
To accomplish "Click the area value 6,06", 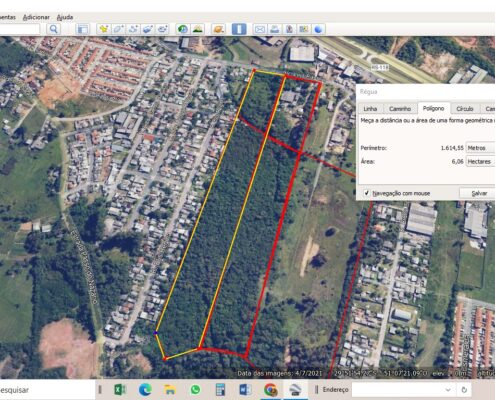I will [x=457, y=161].
